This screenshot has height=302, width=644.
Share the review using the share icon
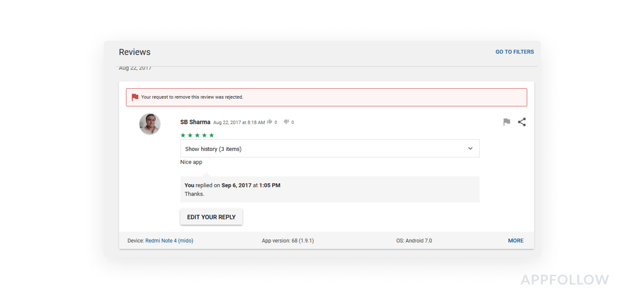click(x=521, y=122)
